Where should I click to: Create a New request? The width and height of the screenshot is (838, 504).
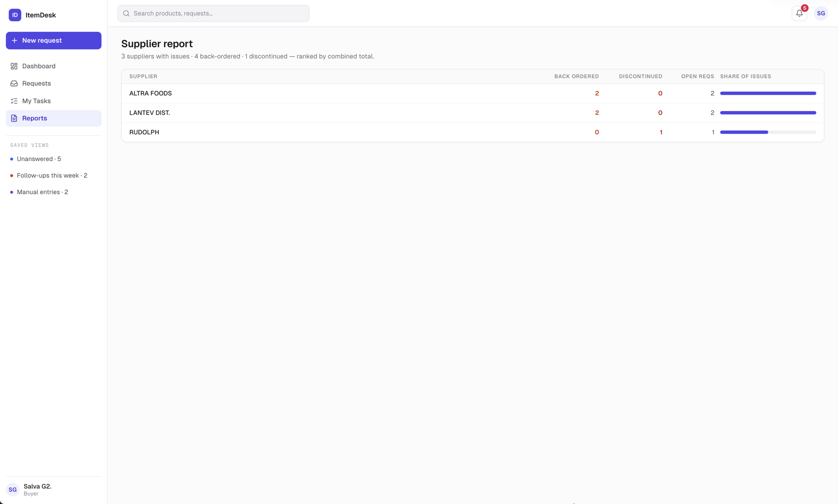pyautogui.click(x=53, y=40)
